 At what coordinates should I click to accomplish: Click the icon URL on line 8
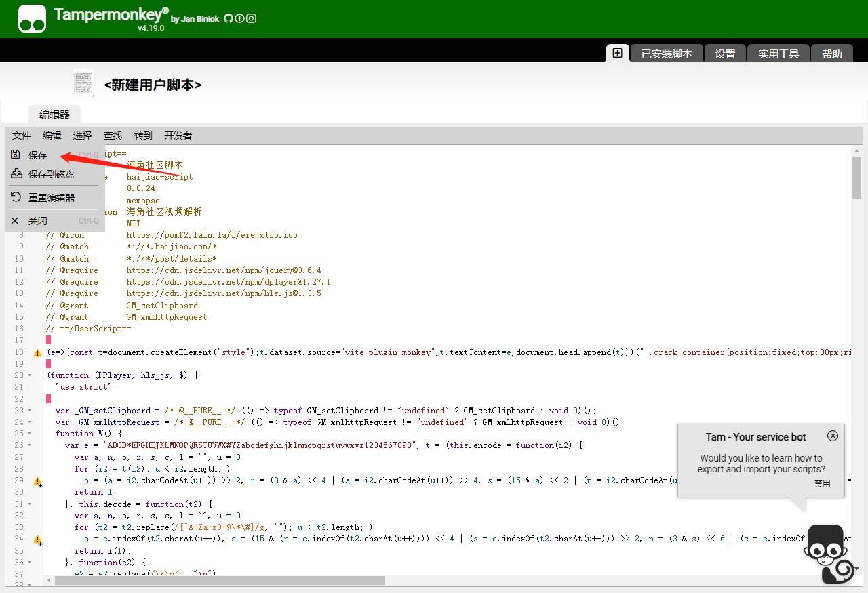212,235
